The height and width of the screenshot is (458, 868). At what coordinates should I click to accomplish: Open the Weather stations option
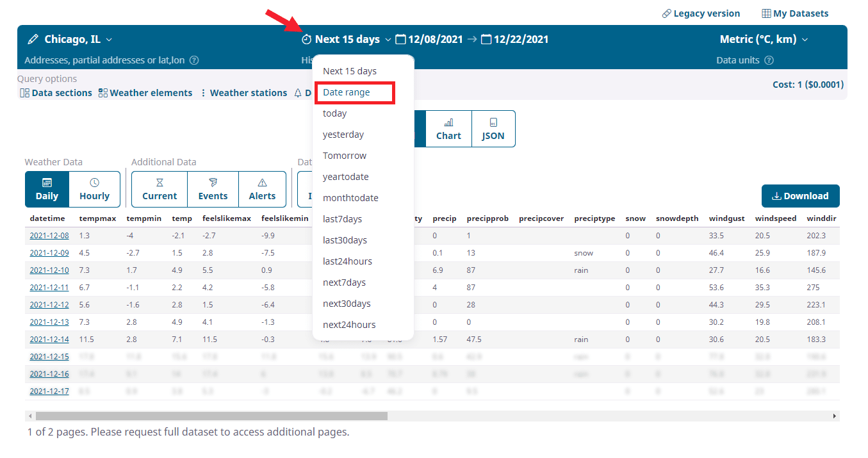pyautogui.click(x=243, y=93)
